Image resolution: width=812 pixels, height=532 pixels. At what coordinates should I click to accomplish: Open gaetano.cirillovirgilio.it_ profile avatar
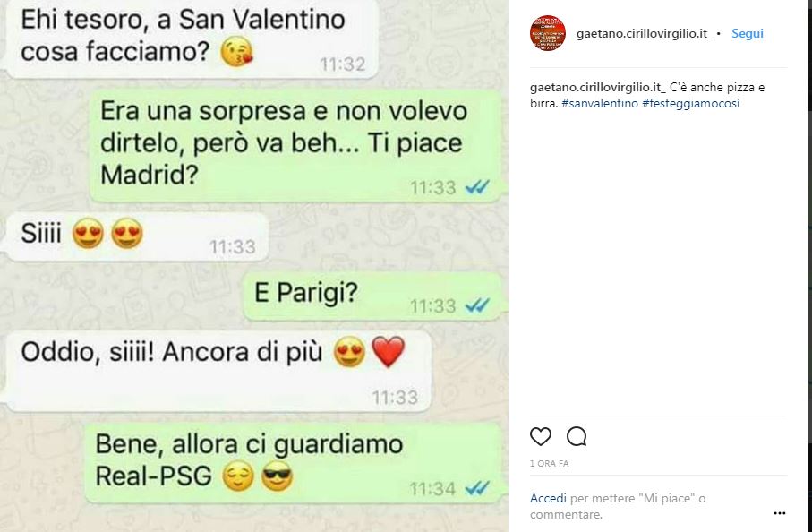point(547,33)
